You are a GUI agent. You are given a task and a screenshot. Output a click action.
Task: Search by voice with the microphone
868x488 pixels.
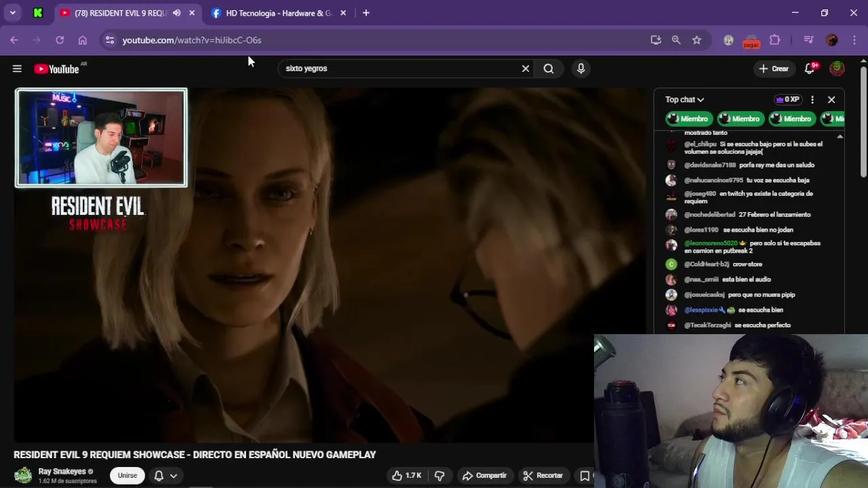[x=580, y=68]
